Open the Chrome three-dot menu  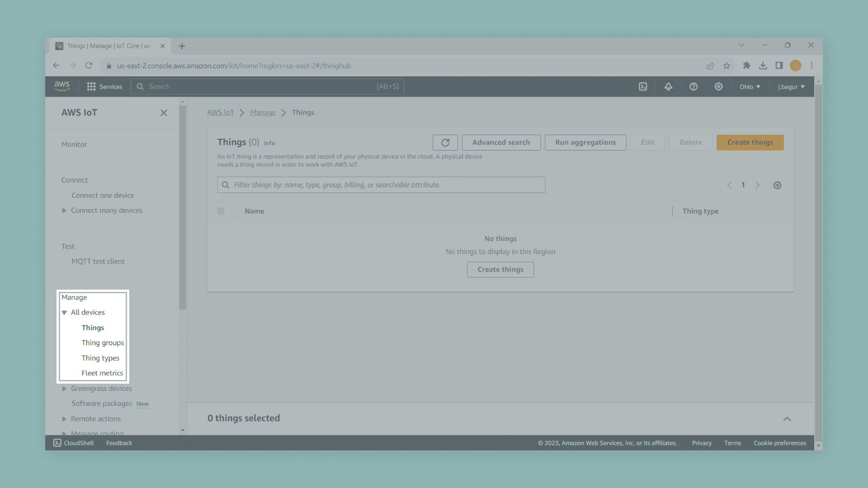tap(812, 66)
